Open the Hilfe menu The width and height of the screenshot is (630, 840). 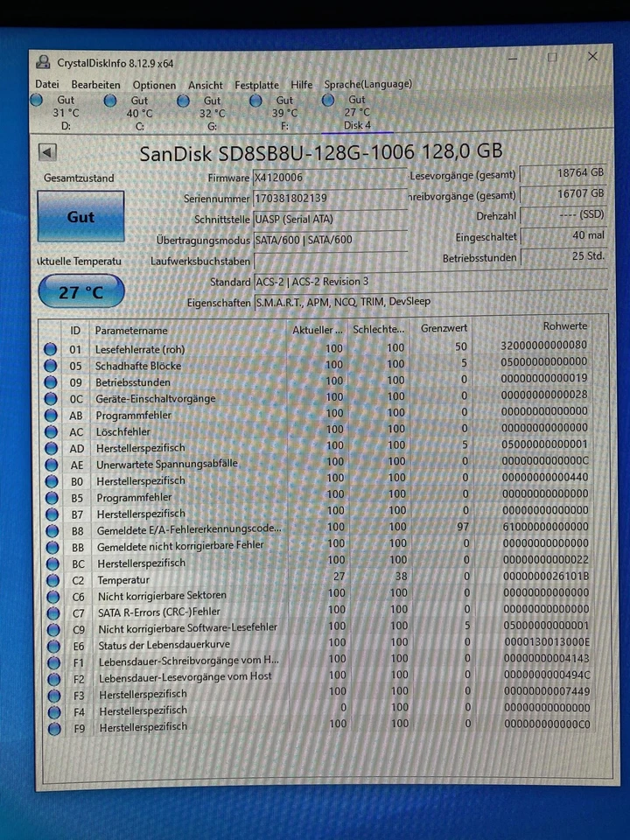(302, 85)
